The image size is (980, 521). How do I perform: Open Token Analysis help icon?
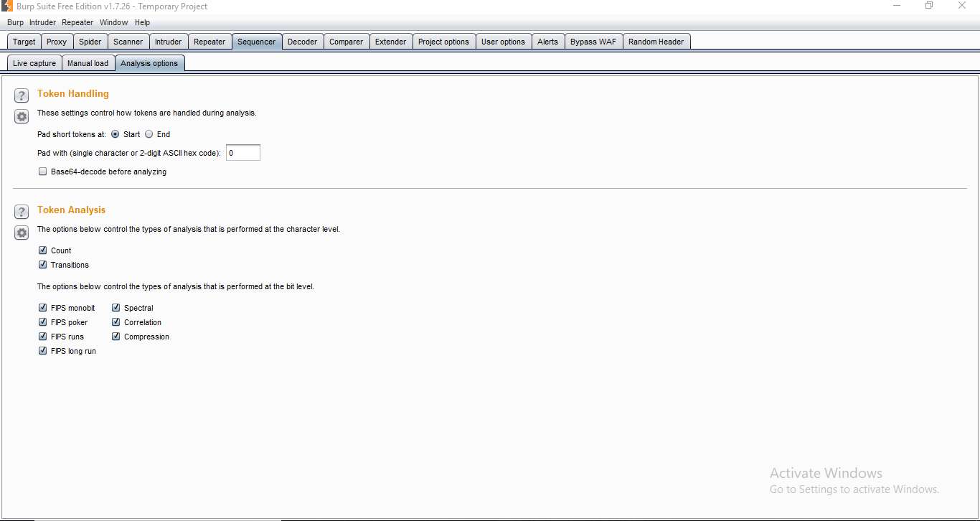coord(22,212)
